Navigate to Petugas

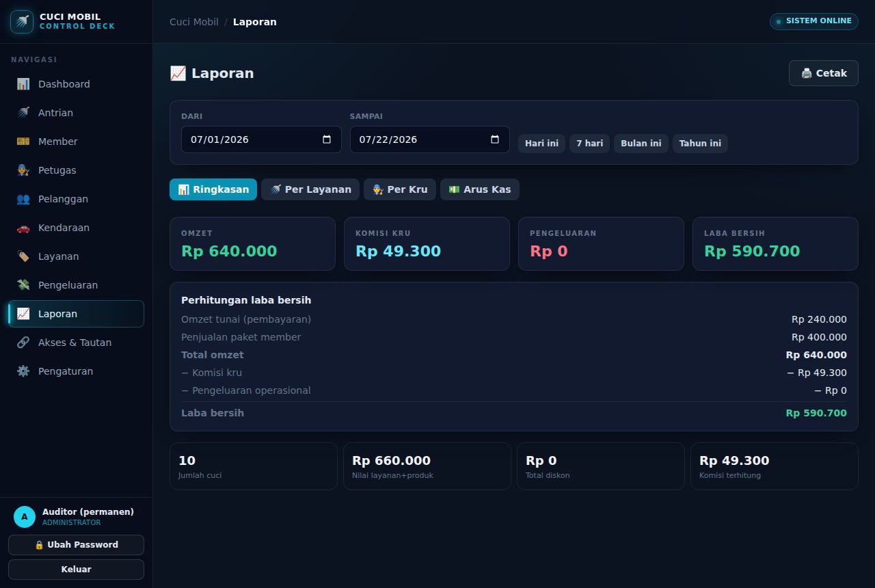coord(76,170)
